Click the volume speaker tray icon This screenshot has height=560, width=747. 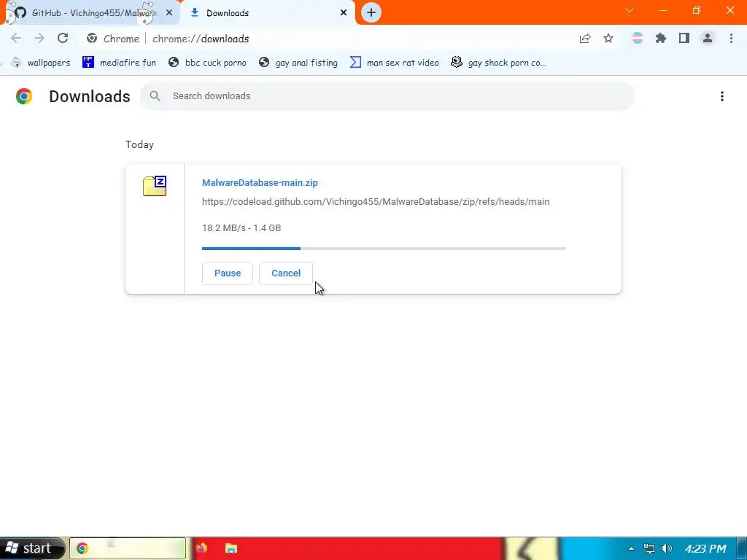667,548
